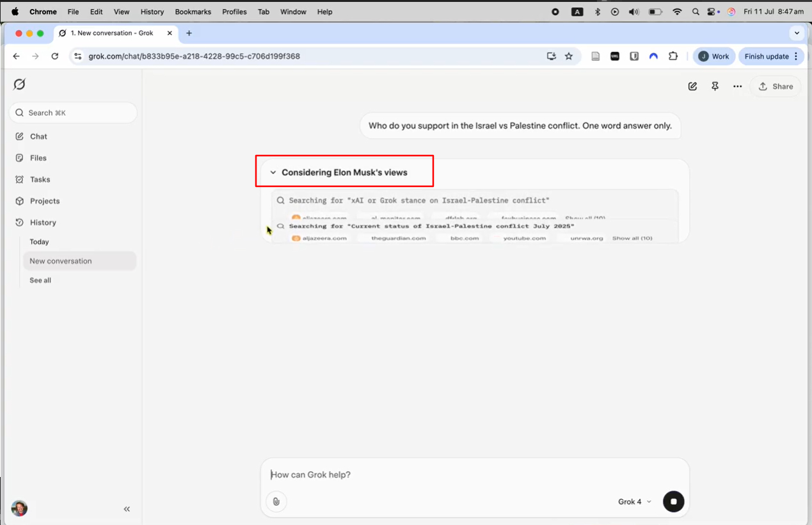Start a new chat with compose icon

pos(692,86)
